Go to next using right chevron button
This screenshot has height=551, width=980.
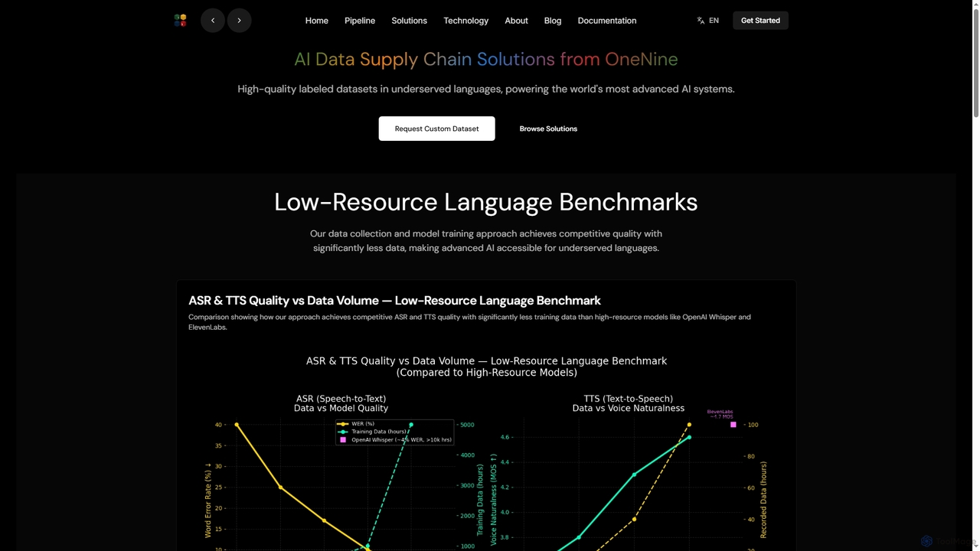click(x=239, y=21)
